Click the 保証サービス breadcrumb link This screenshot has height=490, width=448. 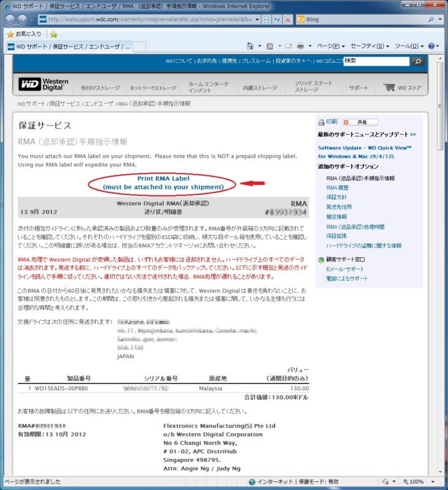(x=65, y=104)
